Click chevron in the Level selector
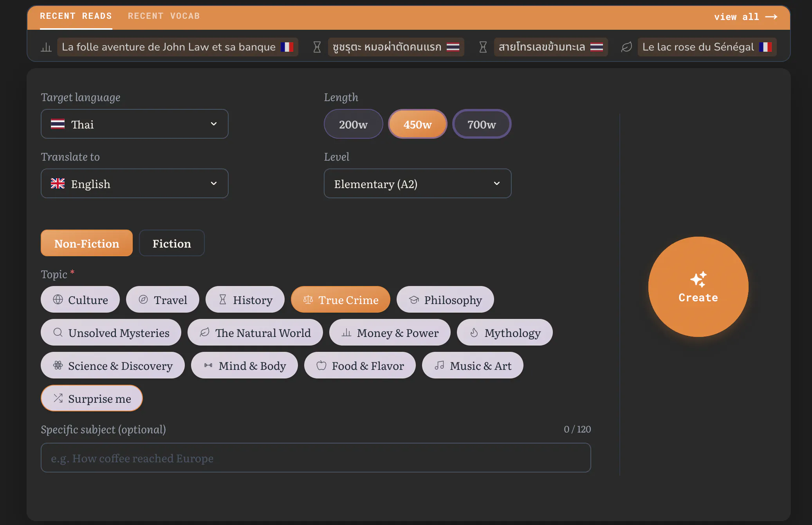 (x=497, y=183)
